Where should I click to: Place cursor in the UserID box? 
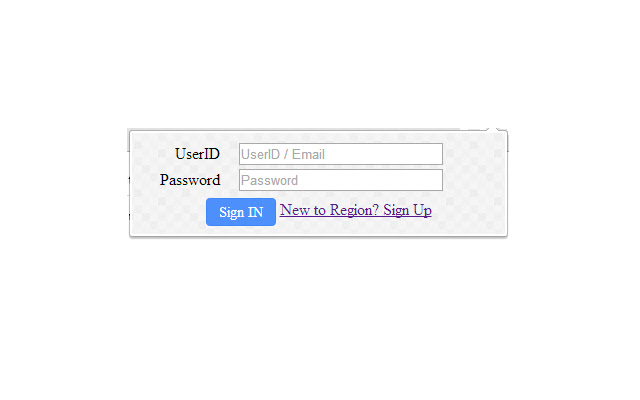click(x=341, y=154)
